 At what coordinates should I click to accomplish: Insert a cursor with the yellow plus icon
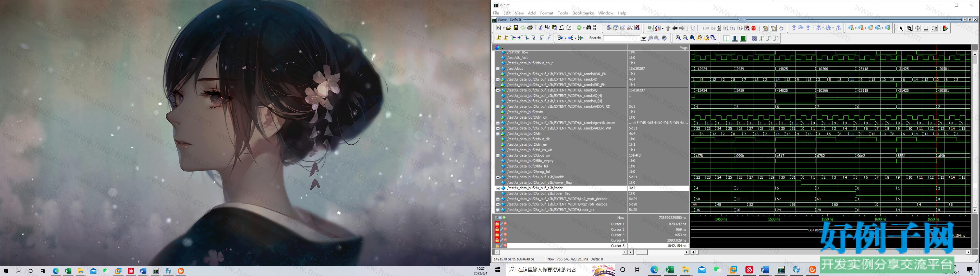[x=499, y=38]
